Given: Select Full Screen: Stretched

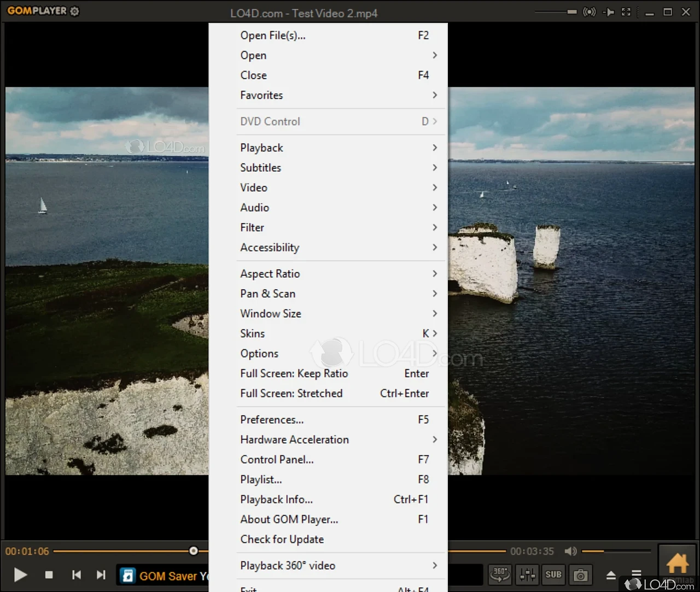Looking at the screenshot, I should tap(328, 393).
